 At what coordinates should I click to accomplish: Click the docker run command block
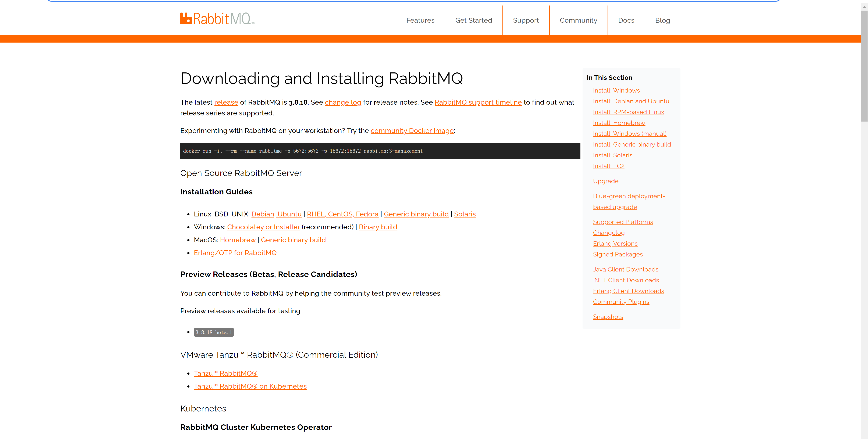380,151
